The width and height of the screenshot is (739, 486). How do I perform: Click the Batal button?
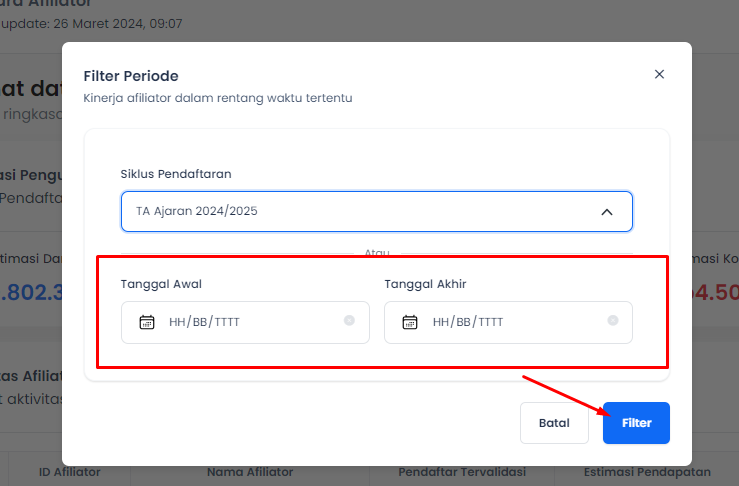pyautogui.click(x=554, y=423)
